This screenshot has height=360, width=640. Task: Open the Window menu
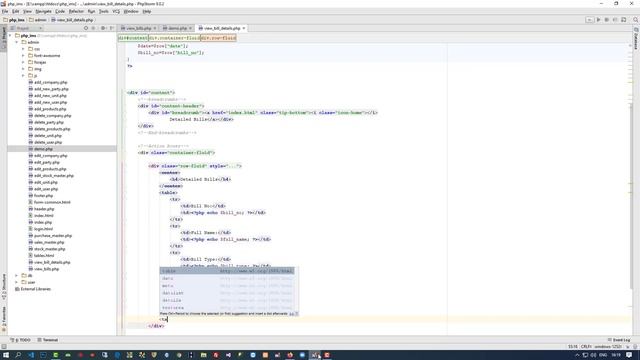point(131,11)
